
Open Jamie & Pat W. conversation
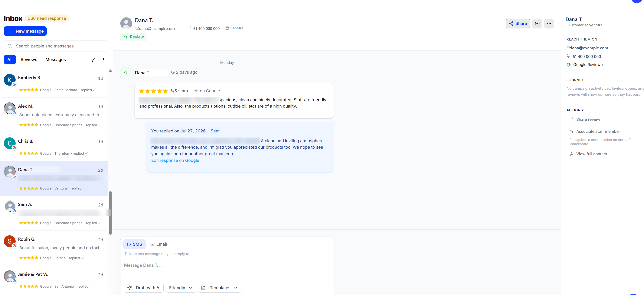click(54, 280)
